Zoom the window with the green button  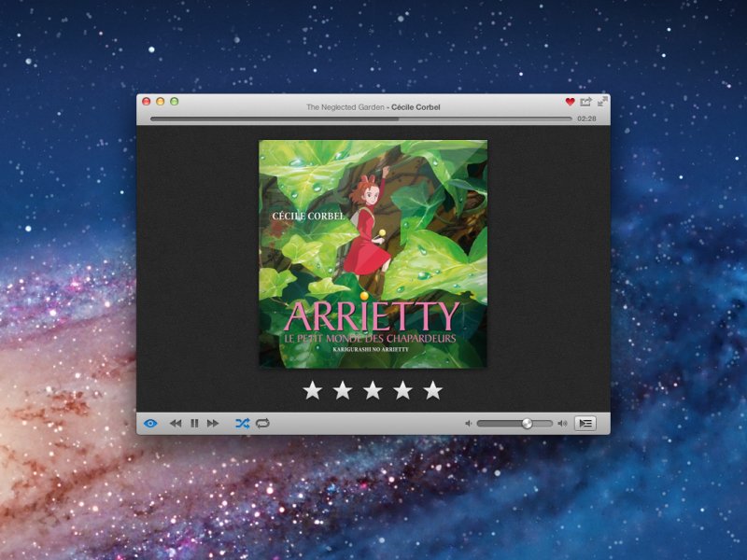(175, 102)
